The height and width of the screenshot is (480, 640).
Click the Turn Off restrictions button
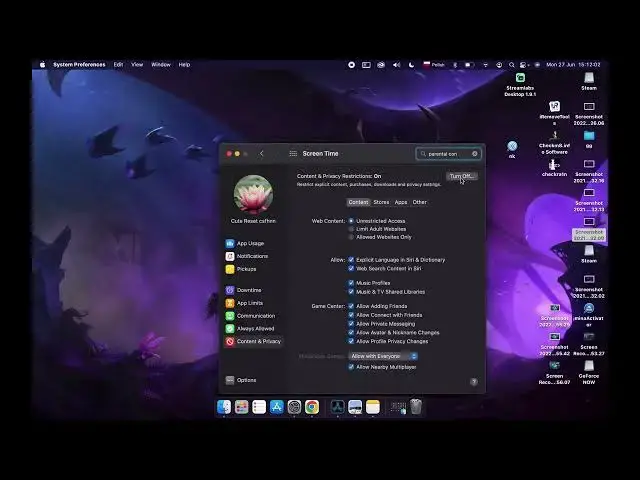click(x=462, y=176)
